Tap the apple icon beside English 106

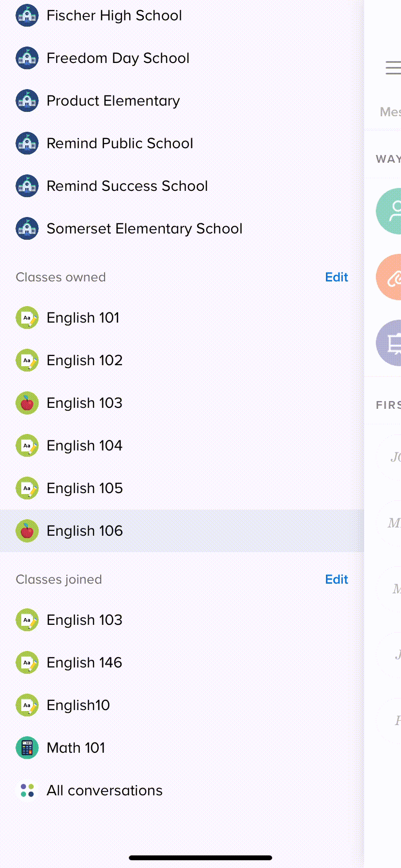(27, 531)
